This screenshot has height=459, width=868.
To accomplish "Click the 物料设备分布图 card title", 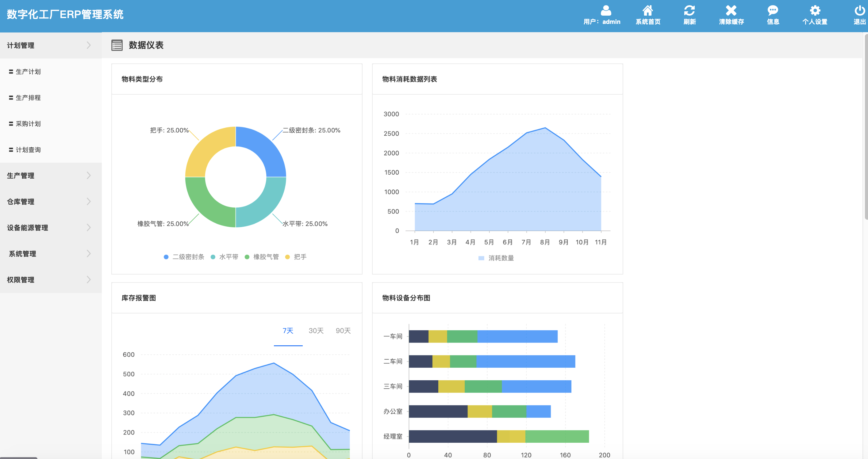I will (406, 298).
